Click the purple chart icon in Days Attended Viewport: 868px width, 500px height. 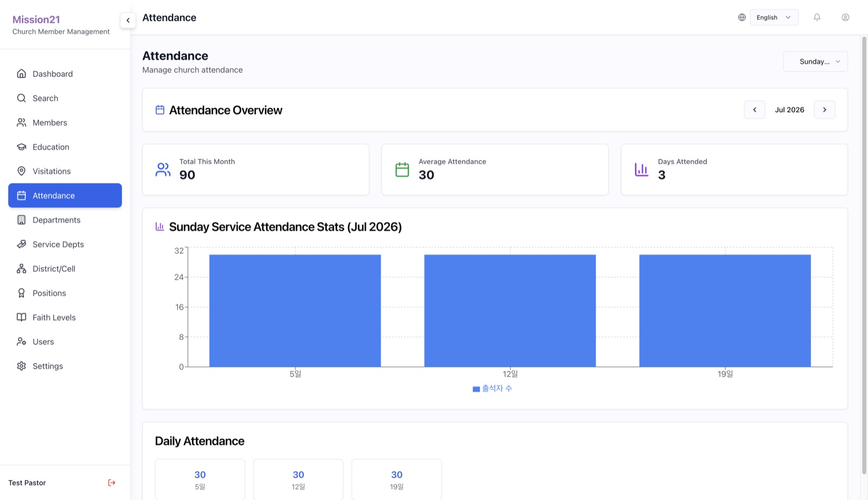642,169
